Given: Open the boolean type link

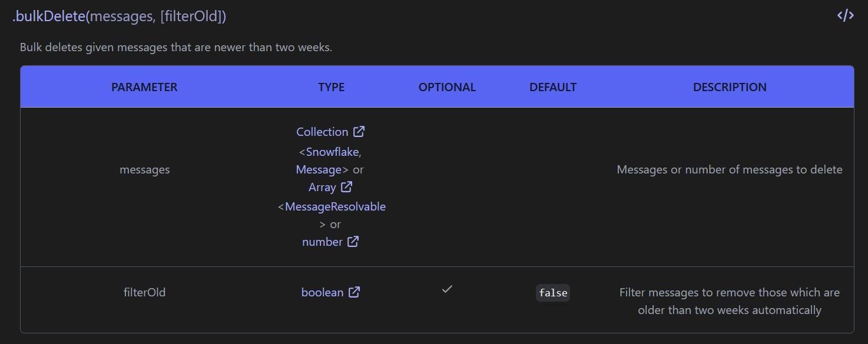Looking at the screenshot, I should click(322, 292).
